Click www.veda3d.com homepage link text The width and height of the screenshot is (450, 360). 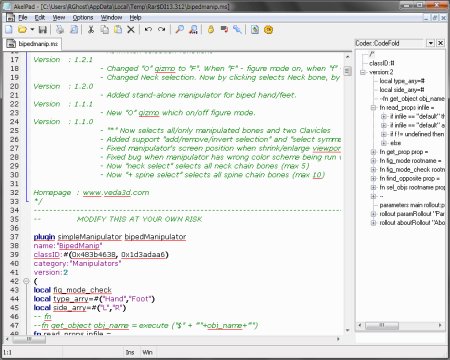click(116, 193)
